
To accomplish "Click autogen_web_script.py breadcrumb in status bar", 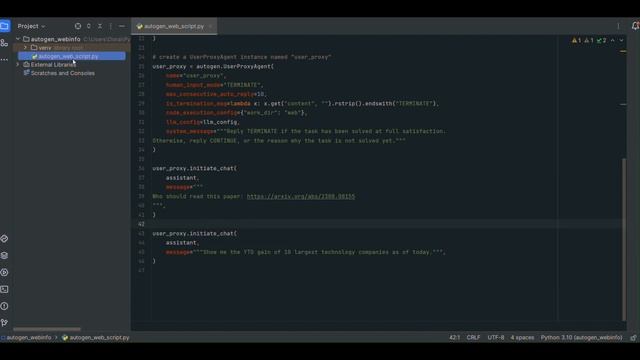I will point(99,338).
